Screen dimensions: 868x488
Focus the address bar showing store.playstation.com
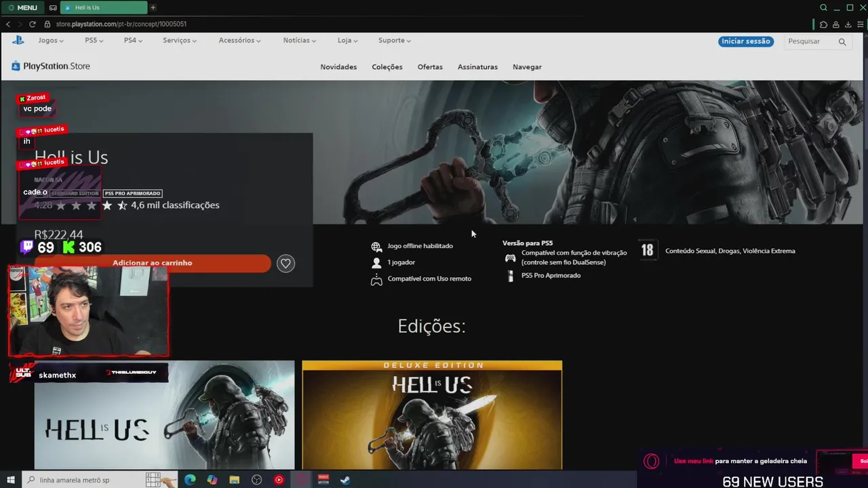(121, 24)
